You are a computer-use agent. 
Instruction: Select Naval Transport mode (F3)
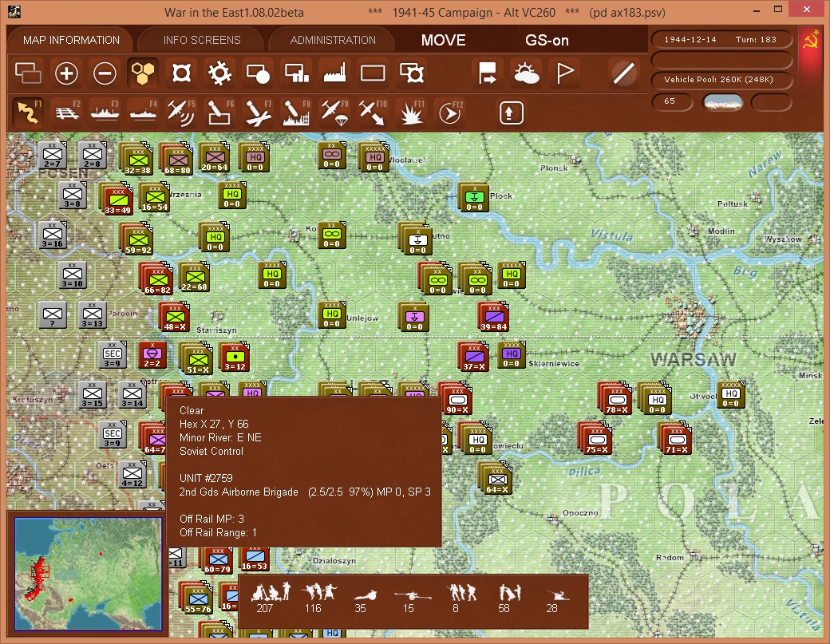(105, 113)
